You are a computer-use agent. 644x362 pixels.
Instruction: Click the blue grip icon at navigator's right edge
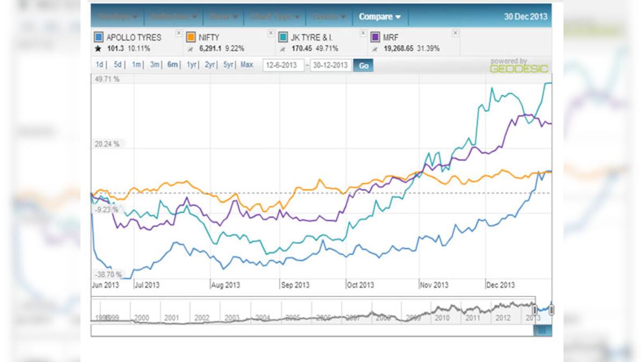pyautogui.click(x=543, y=329)
